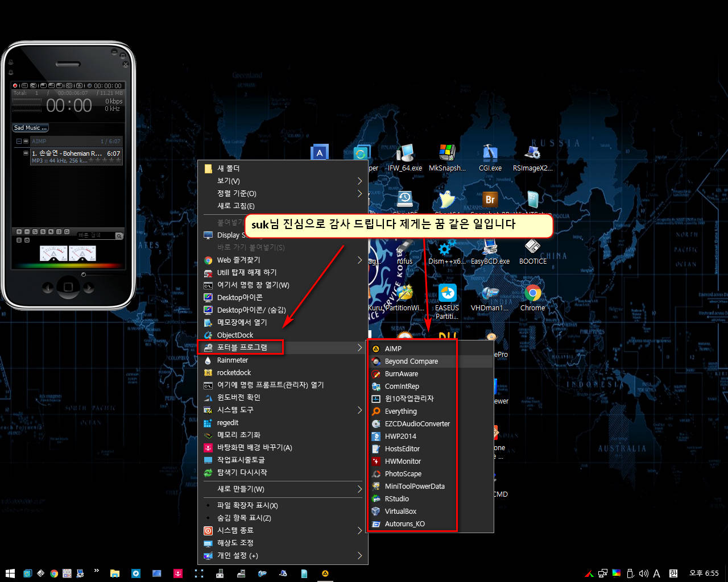Open the 포터블 프로그램 menu entry
728x582 pixels.
pos(283,347)
